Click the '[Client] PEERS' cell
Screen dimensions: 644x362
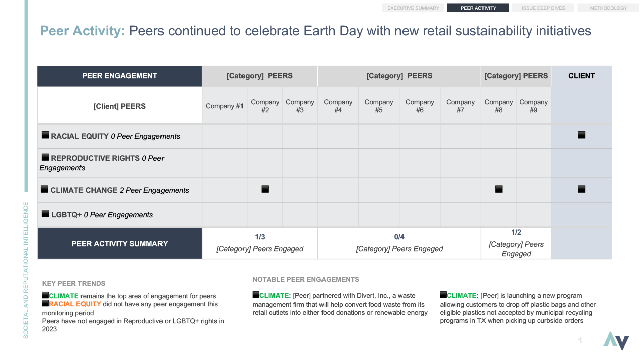[x=120, y=106]
